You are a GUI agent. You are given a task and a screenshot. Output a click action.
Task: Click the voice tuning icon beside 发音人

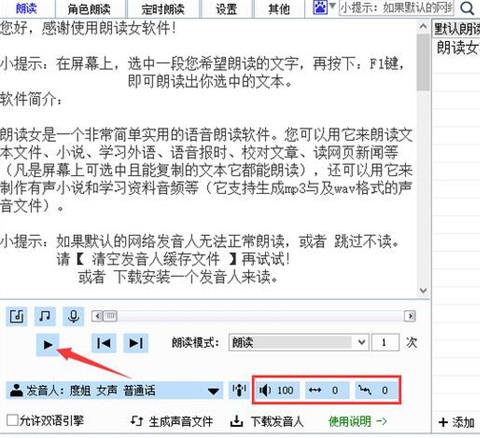(239, 390)
